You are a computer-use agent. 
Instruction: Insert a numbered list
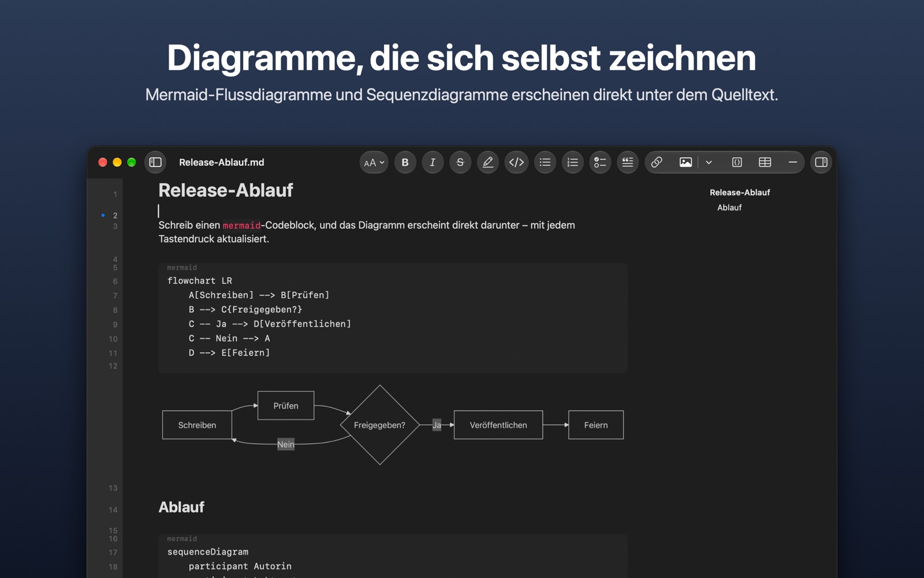click(572, 162)
